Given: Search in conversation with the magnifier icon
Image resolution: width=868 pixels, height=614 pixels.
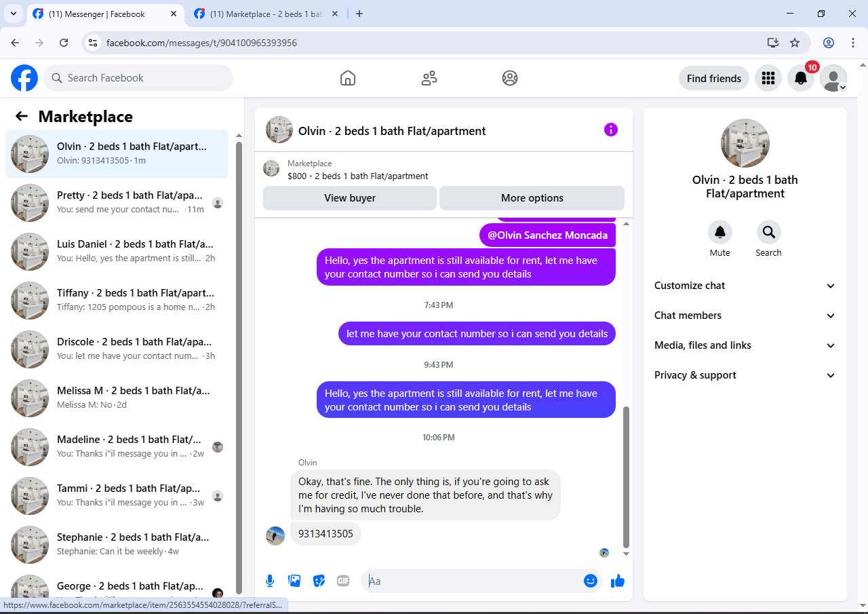Looking at the screenshot, I should point(769,232).
